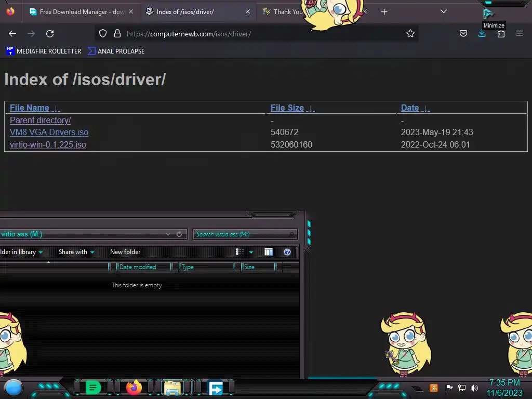Open Firefox from the taskbar
The image size is (532, 399).
click(134, 388)
